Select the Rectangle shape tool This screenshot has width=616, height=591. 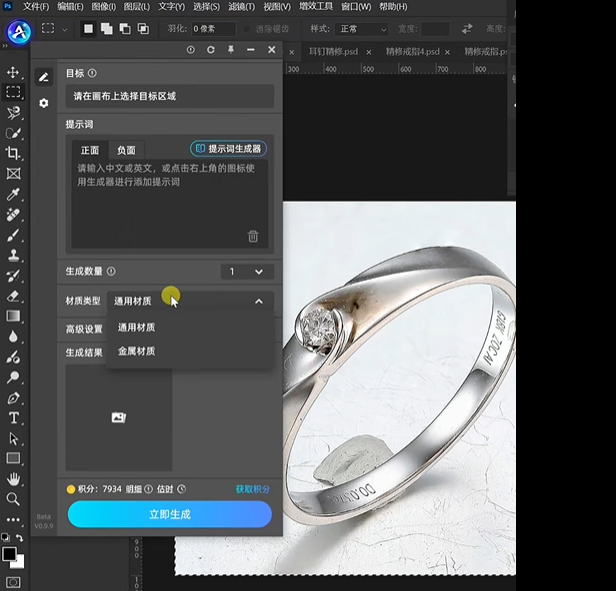pyautogui.click(x=13, y=458)
